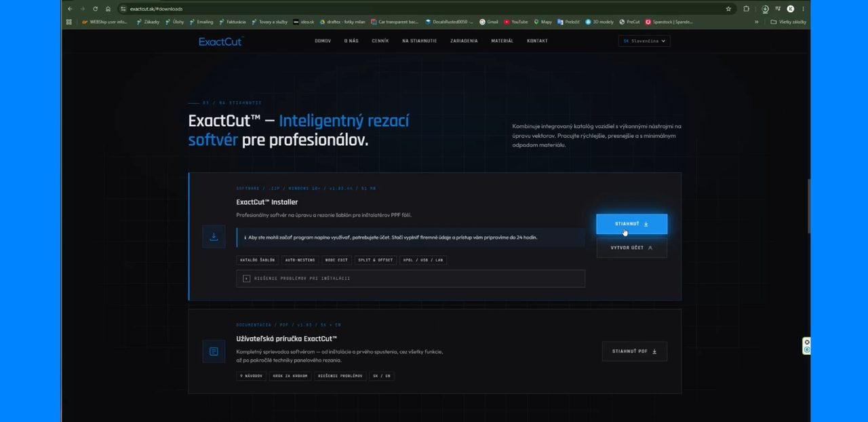Open the browser extensions puzzle icon
Viewport: 868px width, 422px height.
coord(747,9)
